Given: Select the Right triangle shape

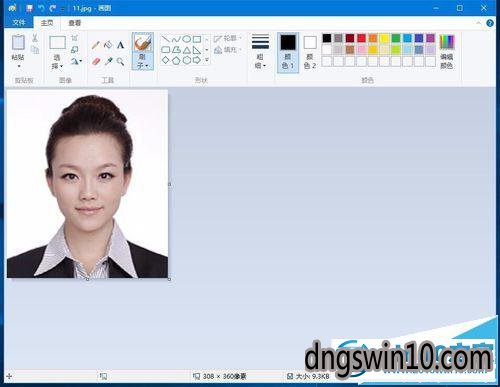Looking at the screenshot, I should [197, 50].
